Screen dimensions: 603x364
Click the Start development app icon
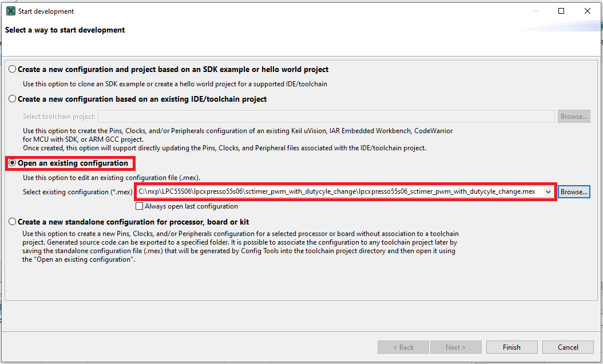pos(10,11)
